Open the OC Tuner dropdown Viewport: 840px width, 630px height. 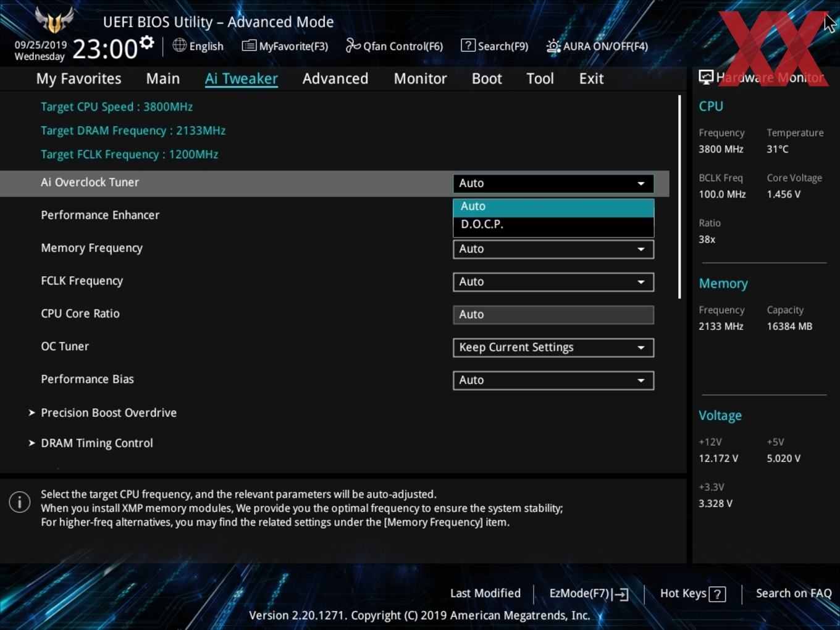553,347
